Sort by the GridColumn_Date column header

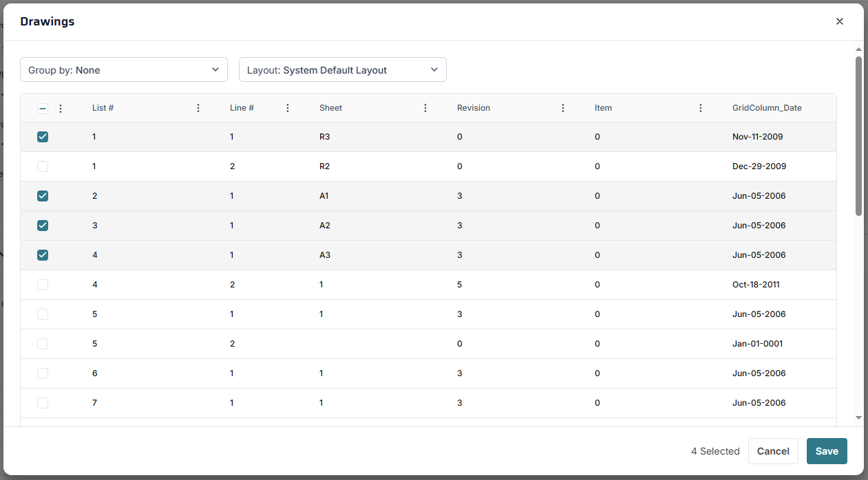pyautogui.click(x=766, y=108)
